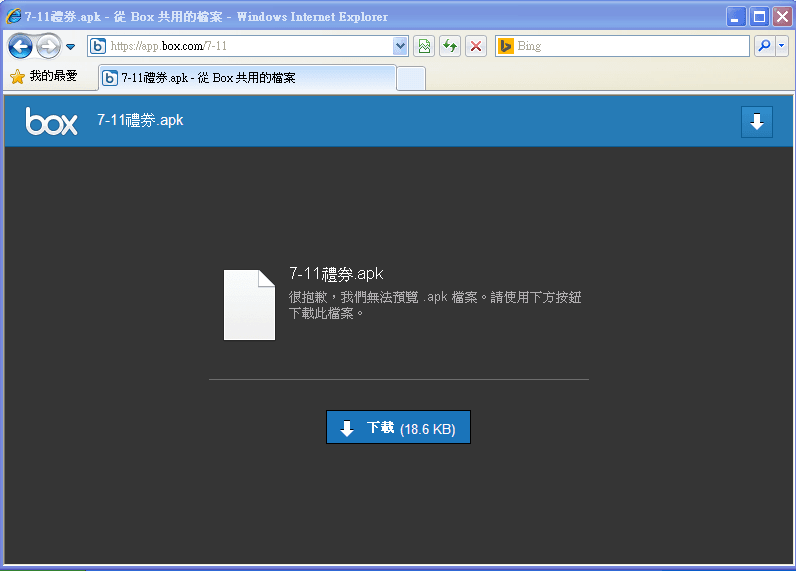Click the header download arrow button
796x571 pixels.
756,122
